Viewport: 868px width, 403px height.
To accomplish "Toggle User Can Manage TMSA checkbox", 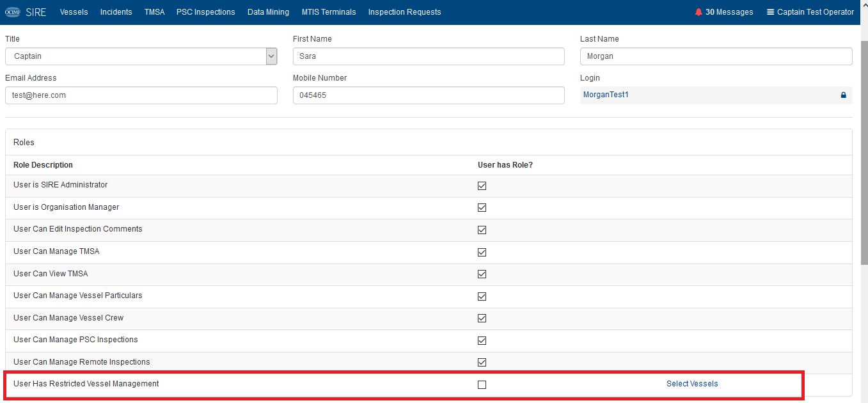I will tap(482, 252).
